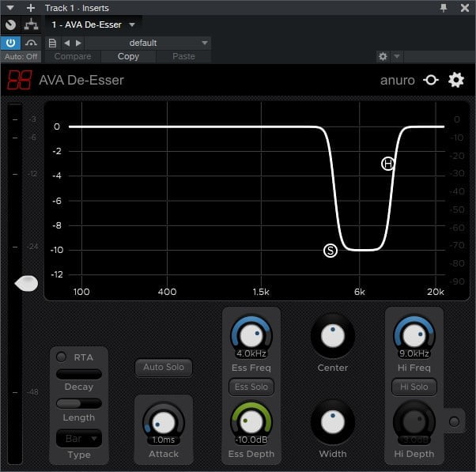Click the Attack knob
The image size is (476, 472).
(164, 422)
